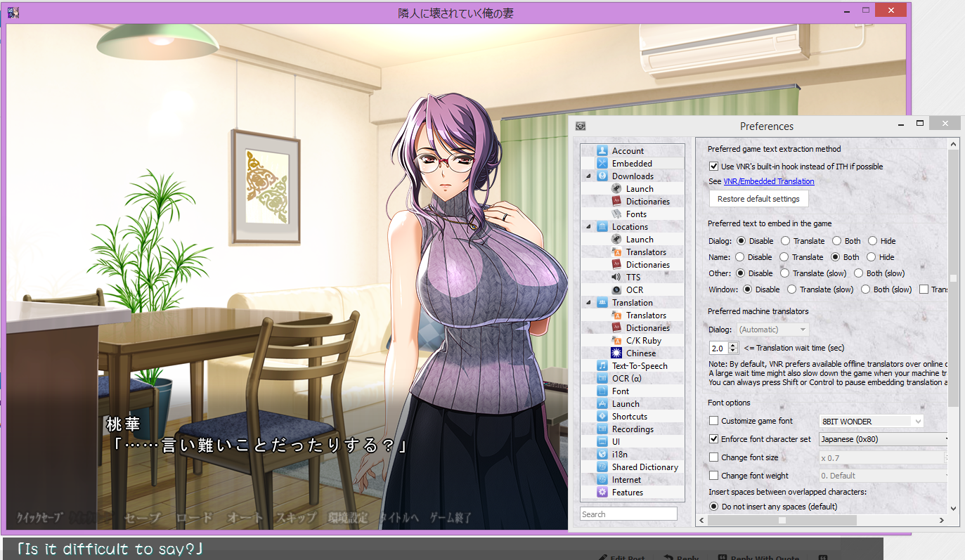
Task: Click the Preferences horizontal scrollbar thumb
Action: click(782, 521)
